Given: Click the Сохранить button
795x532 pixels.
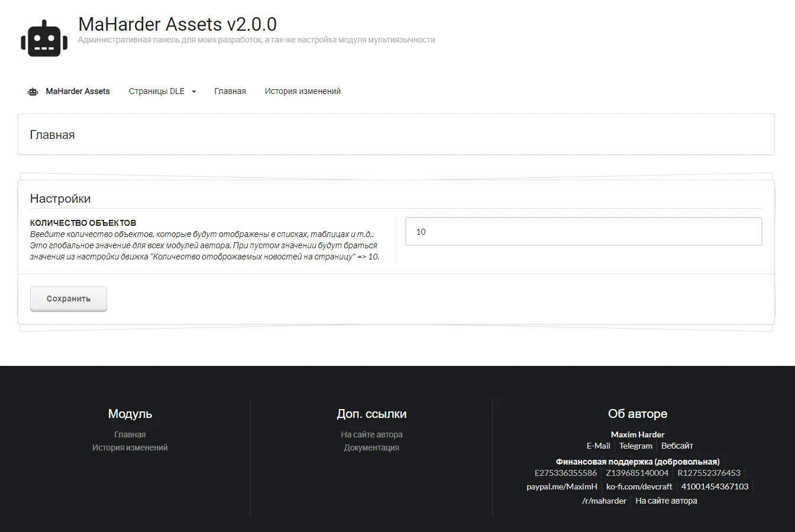Looking at the screenshot, I should [69, 299].
